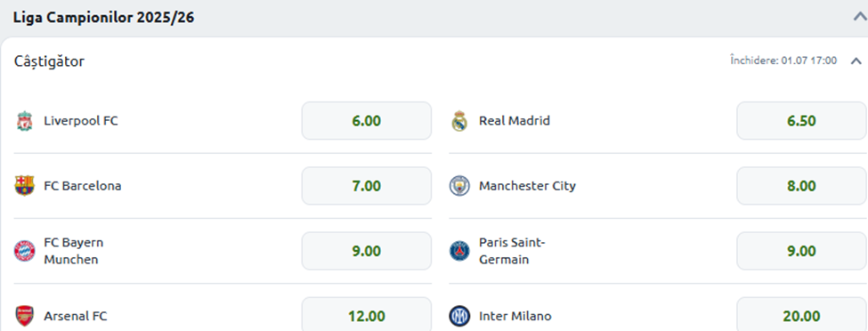Collapse the Liga Campionilor 2025/26 section
868x331 pixels.
pos(860,17)
